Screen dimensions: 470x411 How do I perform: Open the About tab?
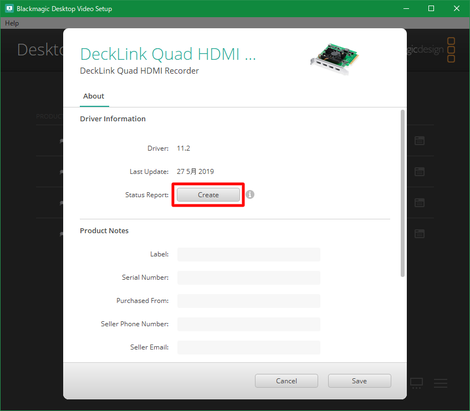94,96
